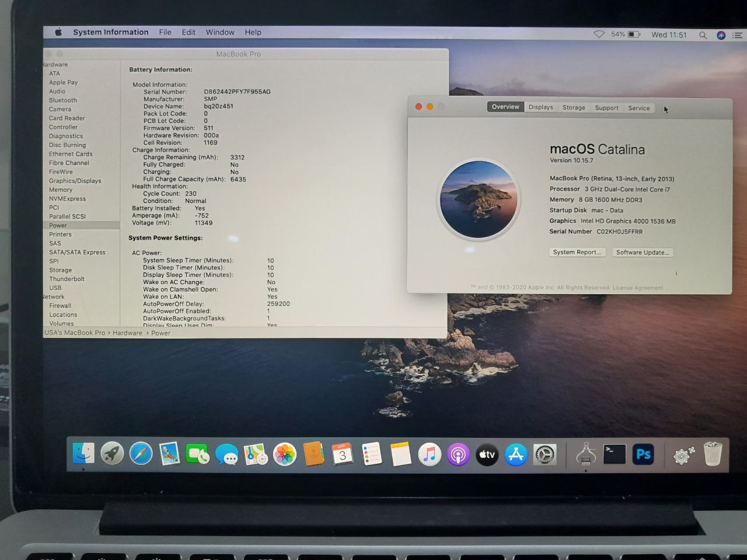Select Power in sidebar
This screenshot has height=560, width=747.
coord(58,225)
